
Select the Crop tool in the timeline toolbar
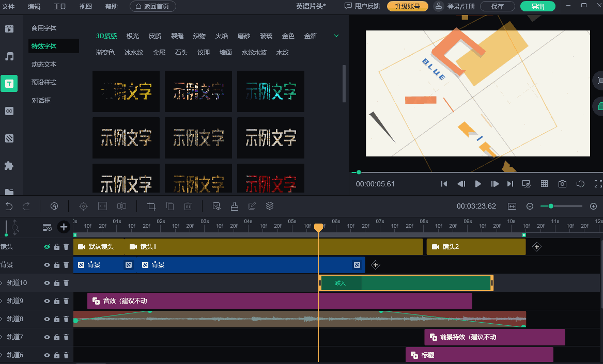[x=150, y=205]
